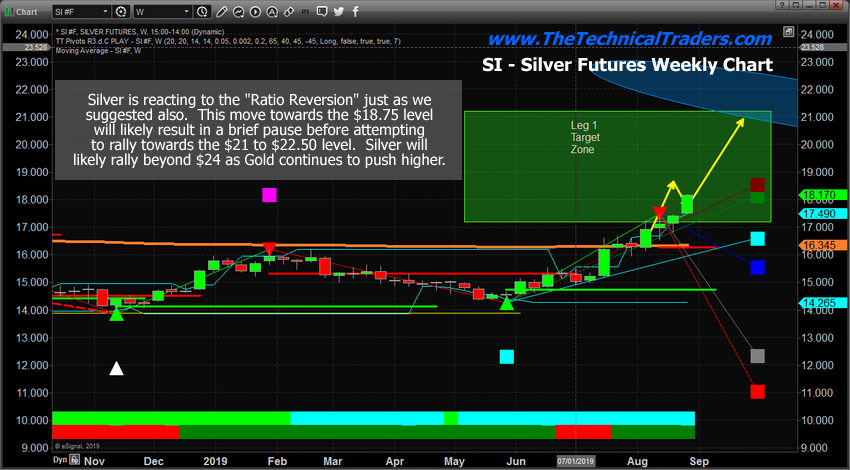Open the alerts 'A' circle icon
Viewport: 850px width, 470px height.
point(272,11)
